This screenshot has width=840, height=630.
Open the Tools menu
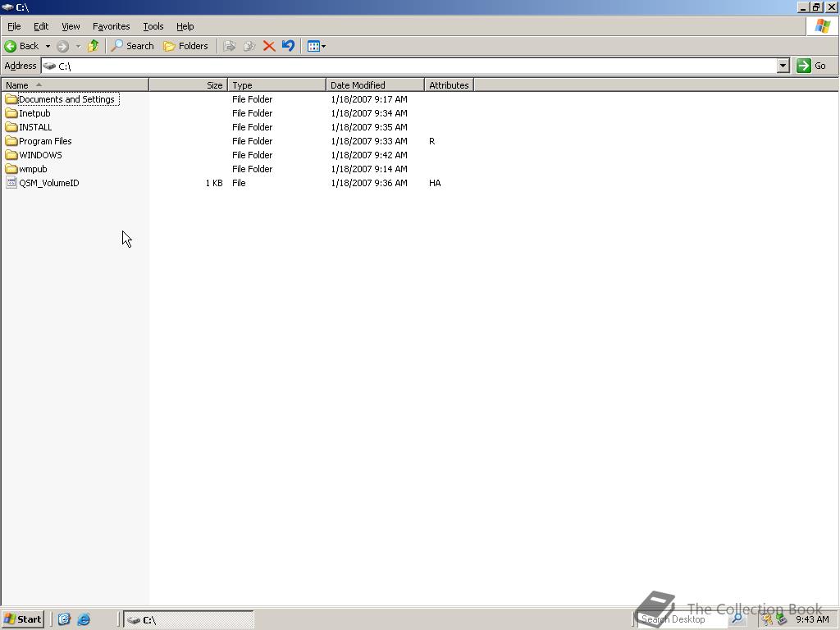click(153, 26)
